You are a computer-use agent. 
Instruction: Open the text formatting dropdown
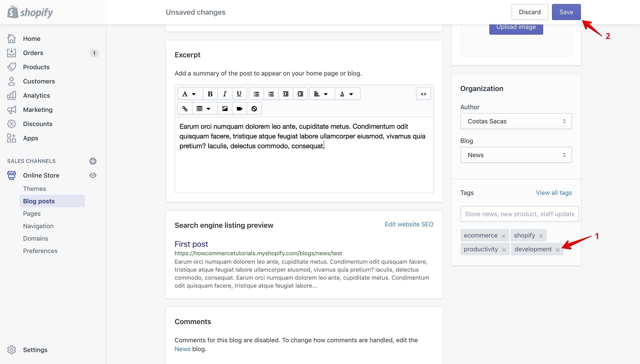(x=190, y=94)
